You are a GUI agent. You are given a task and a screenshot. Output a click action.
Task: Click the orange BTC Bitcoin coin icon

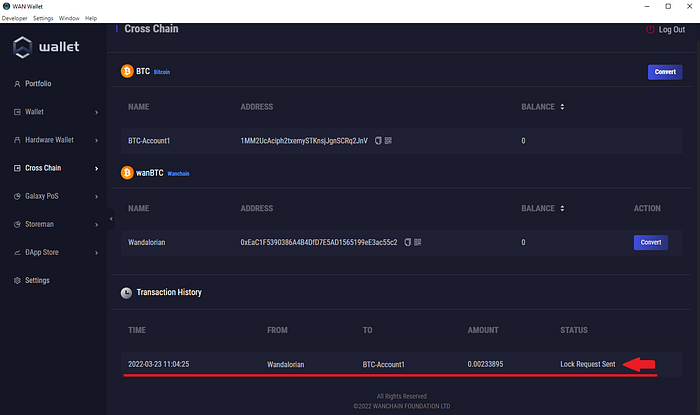click(127, 72)
